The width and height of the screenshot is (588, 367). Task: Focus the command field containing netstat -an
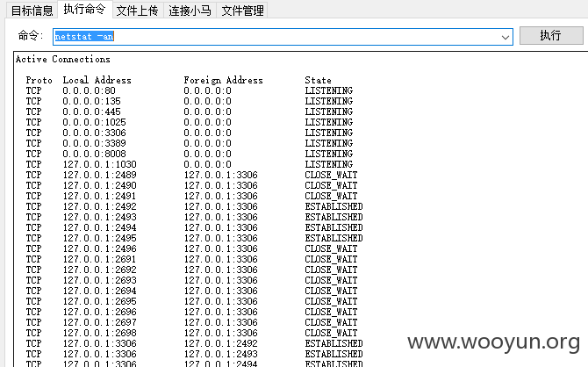coord(283,37)
